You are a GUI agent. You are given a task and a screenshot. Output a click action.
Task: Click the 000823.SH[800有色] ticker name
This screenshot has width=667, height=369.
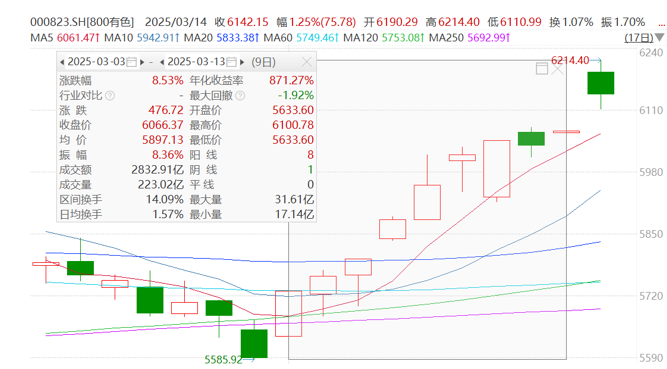point(82,22)
